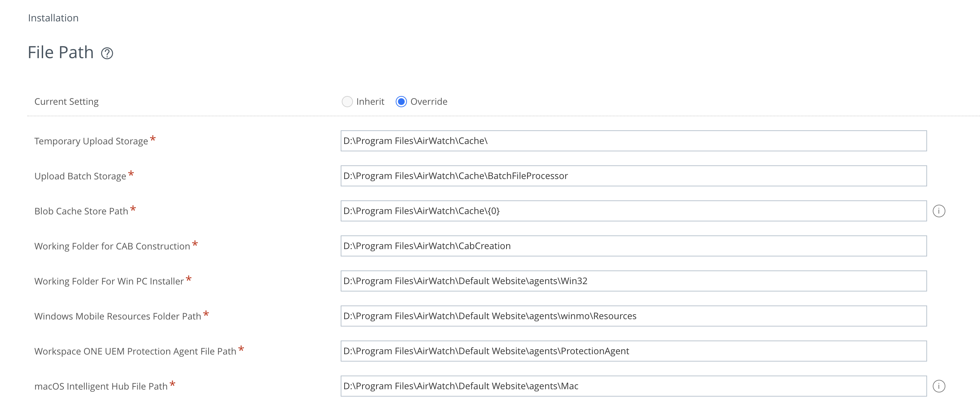Click Working Folder for CAB Construction field
Viewport: 980px width, 419px height.
[x=633, y=246]
